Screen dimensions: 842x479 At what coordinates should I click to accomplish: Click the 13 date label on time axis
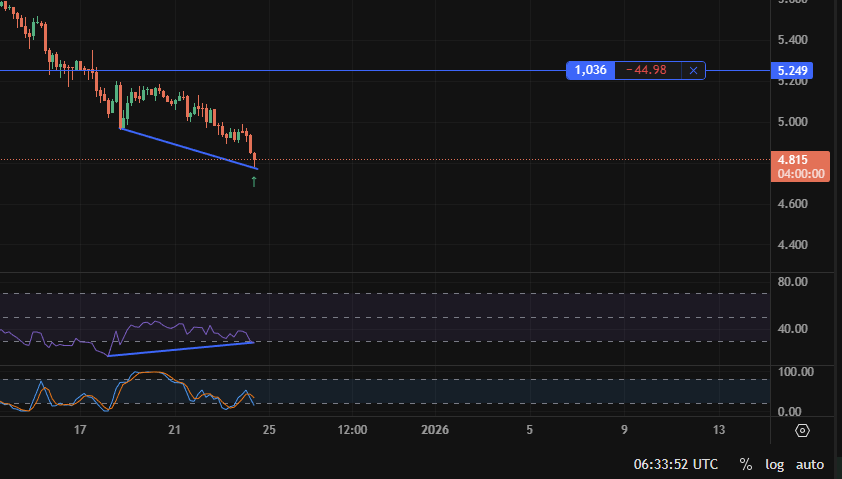pyautogui.click(x=718, y=430)
